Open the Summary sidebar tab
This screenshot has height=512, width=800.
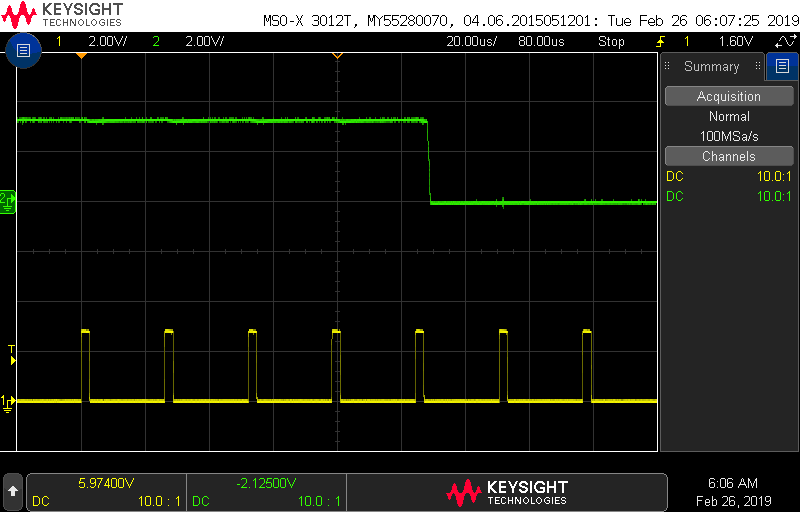click(711, 66)
